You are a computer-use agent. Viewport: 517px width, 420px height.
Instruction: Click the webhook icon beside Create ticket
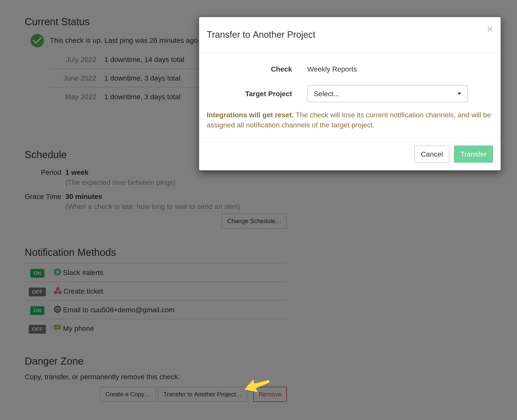coord(57,291)
